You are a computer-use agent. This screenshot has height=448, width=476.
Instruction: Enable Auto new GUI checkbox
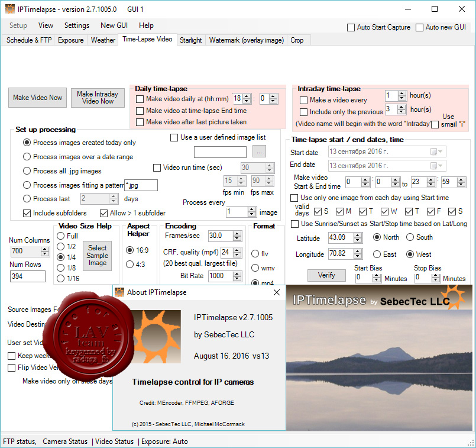(420, 27)
